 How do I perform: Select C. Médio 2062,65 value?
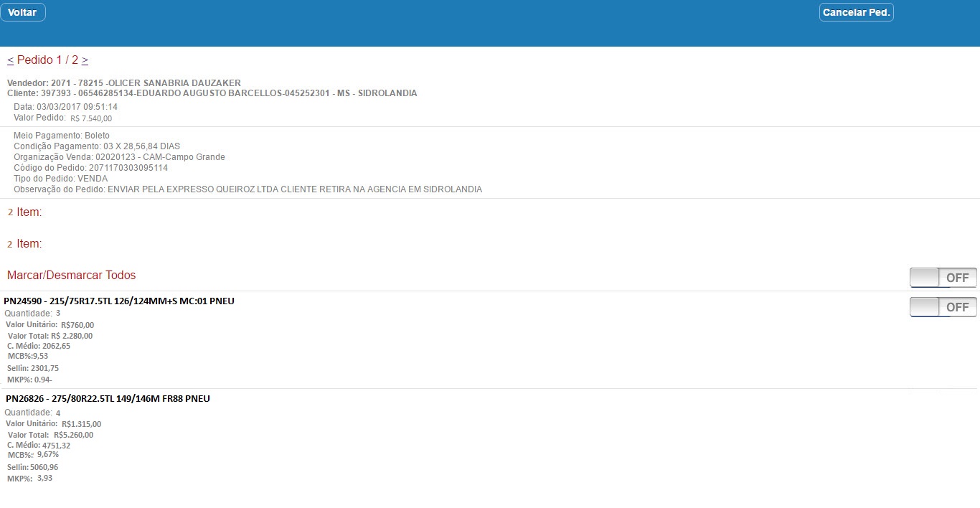point(39,346)
